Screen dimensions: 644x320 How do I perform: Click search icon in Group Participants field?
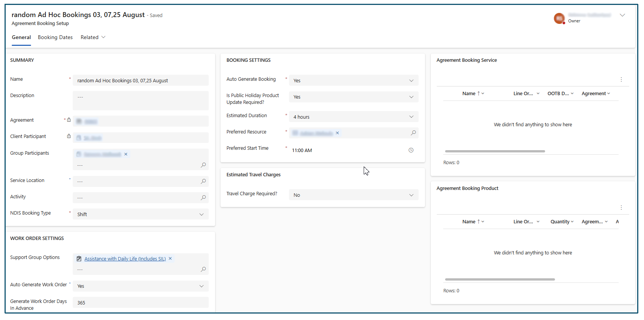coord(203,165)
